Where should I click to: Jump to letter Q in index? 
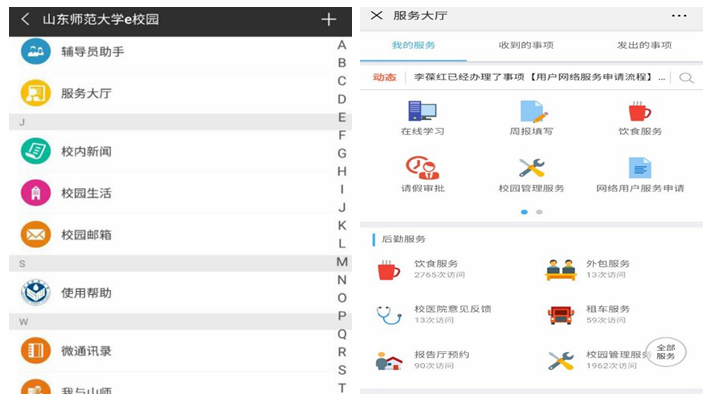coord(342,334)
